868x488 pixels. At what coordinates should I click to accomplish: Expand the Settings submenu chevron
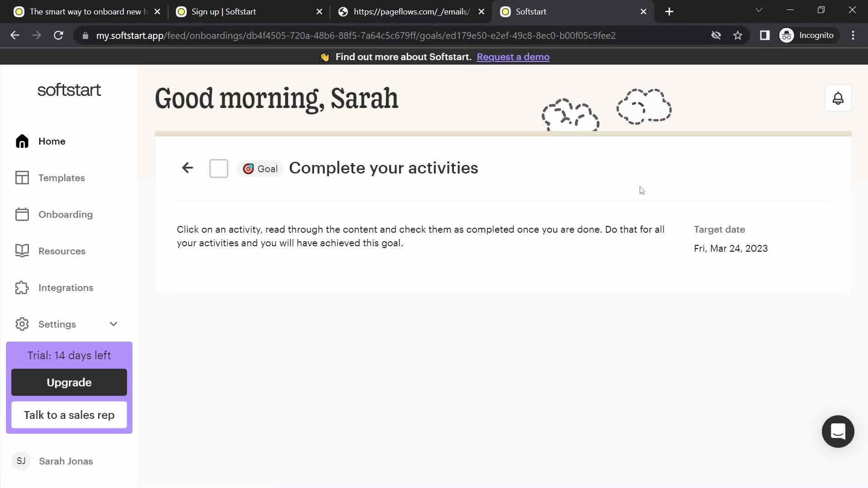[x=113, y=324]
